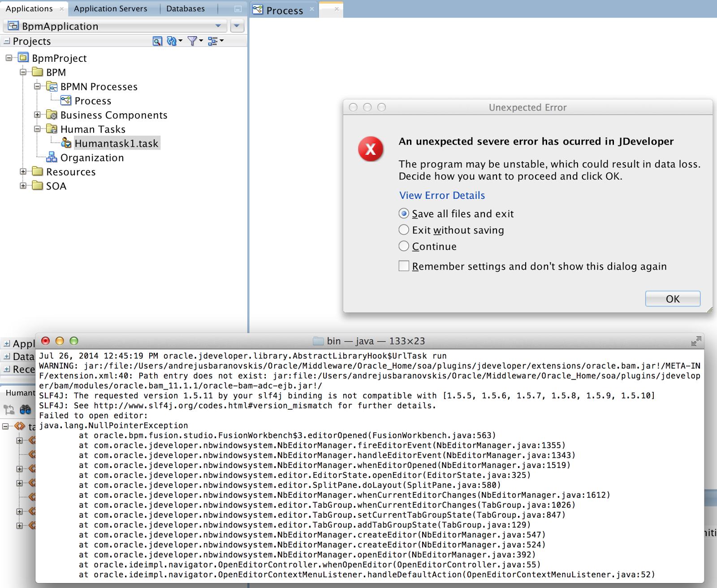Screen dimensions: 717x588
Task: Click the binoculars find icon in structure pane
Action: point(25,409)
